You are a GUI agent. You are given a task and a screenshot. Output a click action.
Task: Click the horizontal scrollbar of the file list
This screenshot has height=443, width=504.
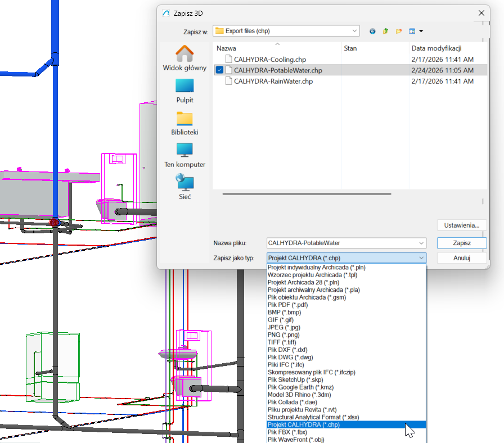pyautogui.click(x=307, y=194)
